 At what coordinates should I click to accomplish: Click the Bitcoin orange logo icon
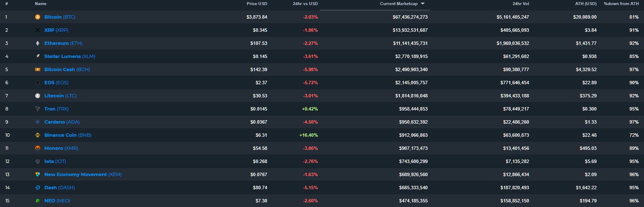(37, 17)
